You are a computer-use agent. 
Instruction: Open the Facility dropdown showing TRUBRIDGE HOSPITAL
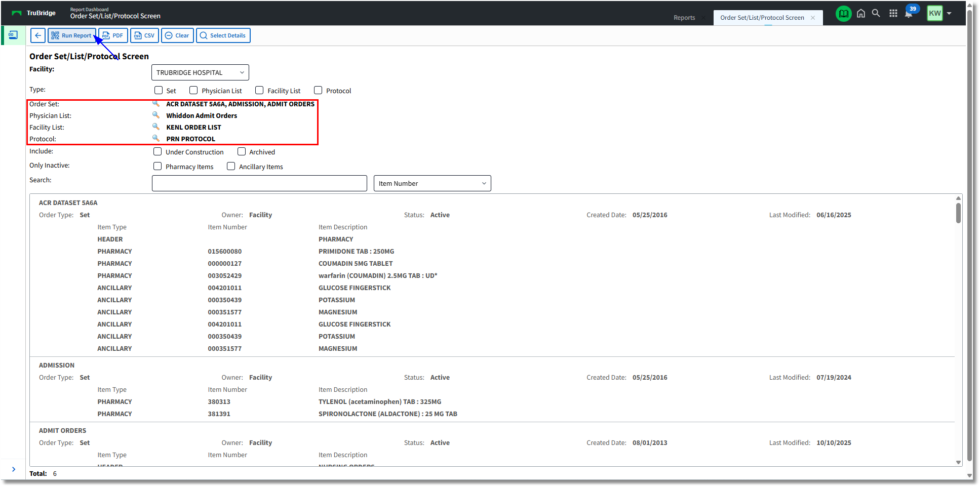(x=200, y=72)
